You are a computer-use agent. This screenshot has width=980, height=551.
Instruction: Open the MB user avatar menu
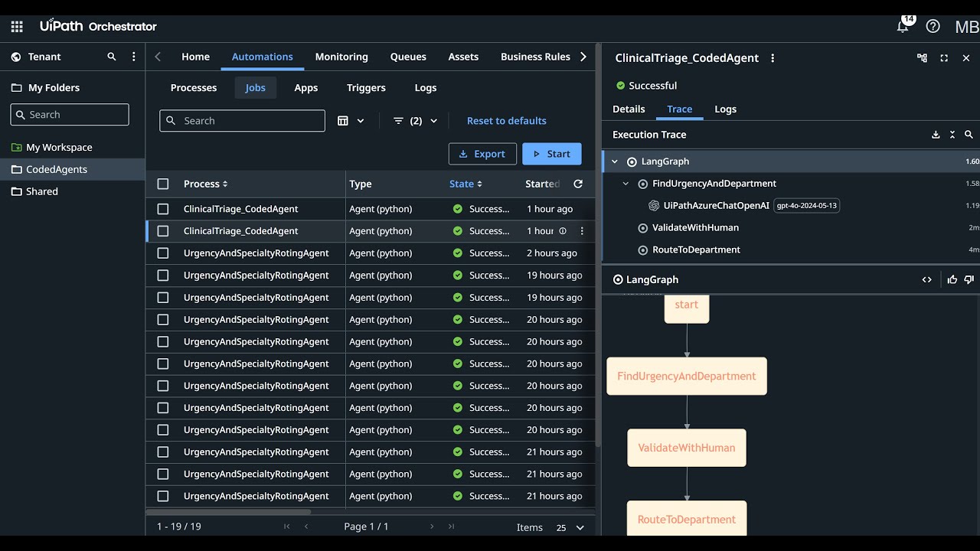(x=966, y=27)
